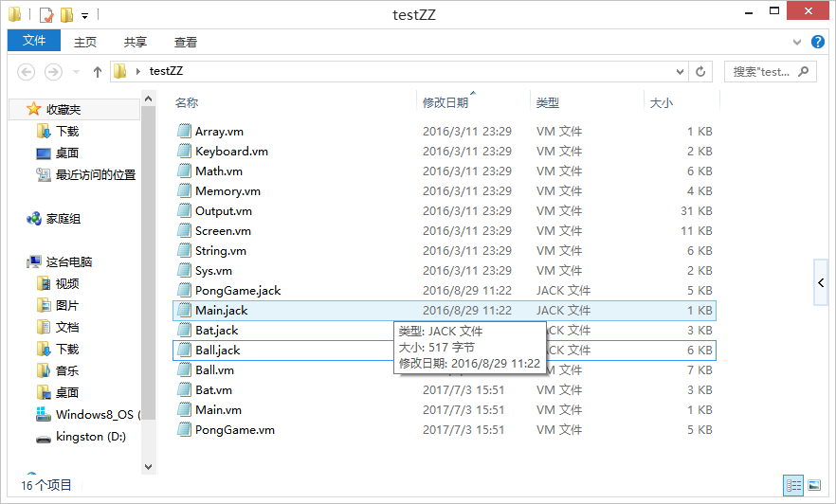
Task: Select the PongGame.jack file icon
Action: pyautogui.click(x=184, y=291)
